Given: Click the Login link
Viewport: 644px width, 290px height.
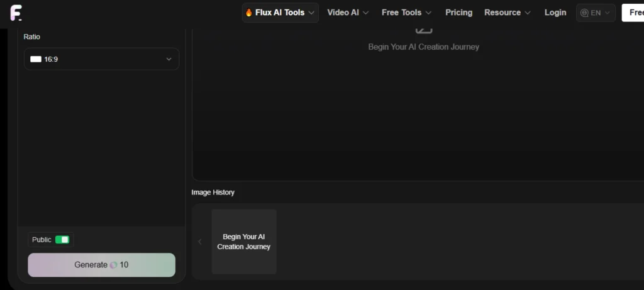Looking at the screenshot, I should coord(555,13).
